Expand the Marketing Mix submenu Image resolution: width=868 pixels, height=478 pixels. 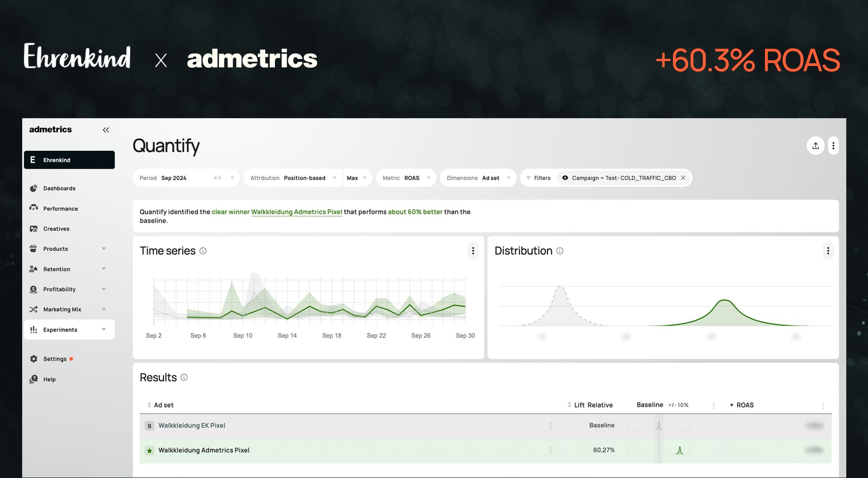104,309
